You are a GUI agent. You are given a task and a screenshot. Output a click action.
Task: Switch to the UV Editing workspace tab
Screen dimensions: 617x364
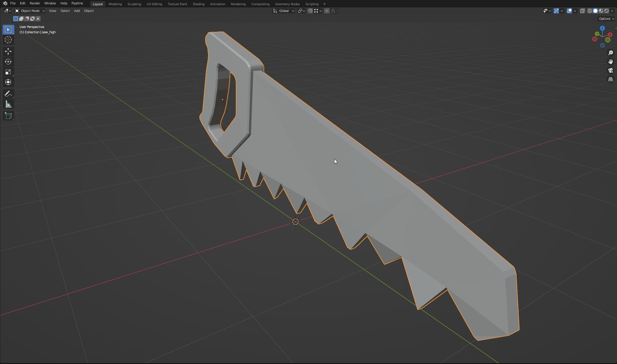(154, 4)
